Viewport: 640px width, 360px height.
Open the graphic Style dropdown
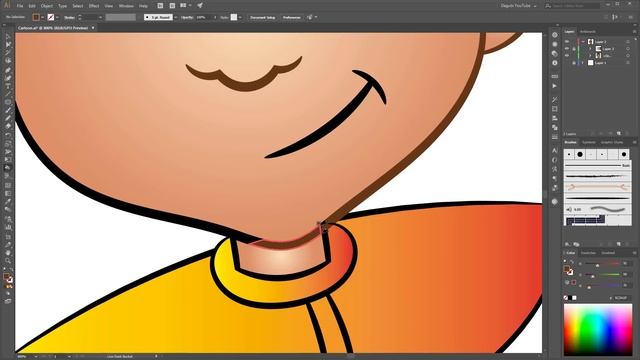tap(240, 17)
